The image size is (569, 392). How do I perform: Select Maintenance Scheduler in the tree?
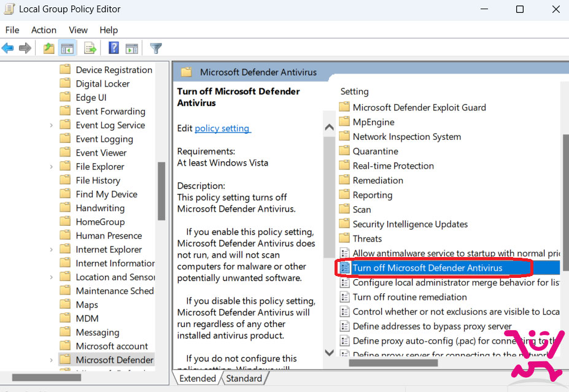115,291
